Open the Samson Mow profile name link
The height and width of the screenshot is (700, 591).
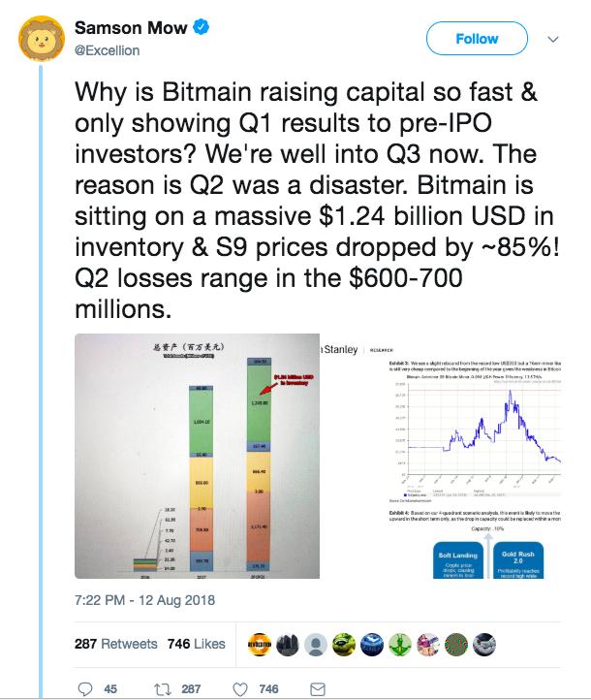[x=131, y=28]
